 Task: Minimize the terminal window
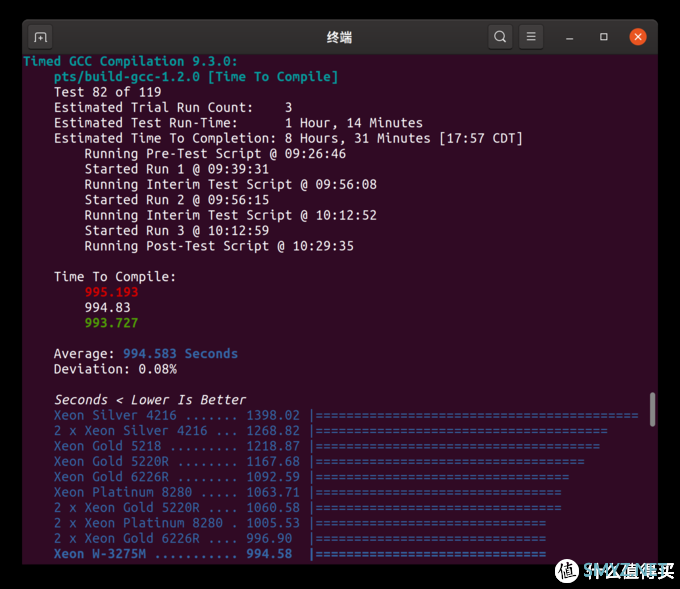coord(569,37)
